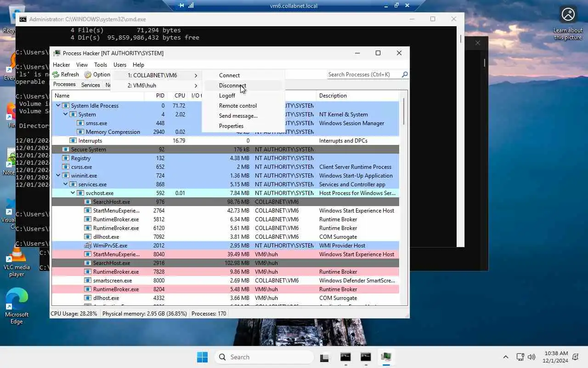Viewport: 588px width, 368px height.
Task: Click the Secure System process icon
Action: [66, 149]
